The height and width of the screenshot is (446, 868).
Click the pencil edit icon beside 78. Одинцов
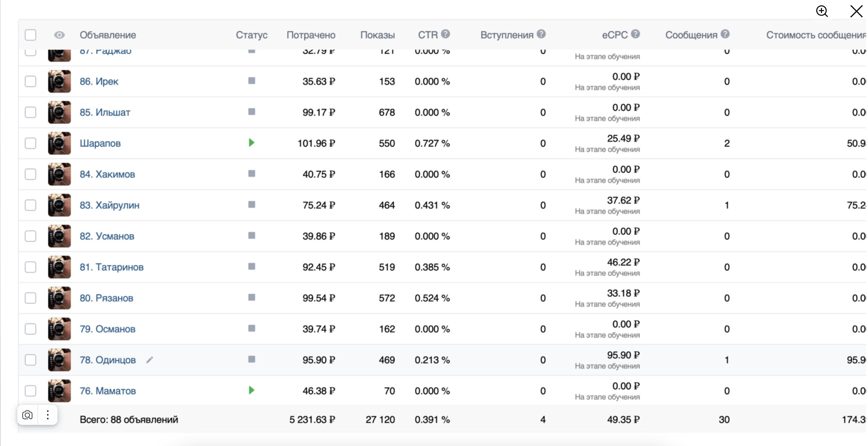150,360
